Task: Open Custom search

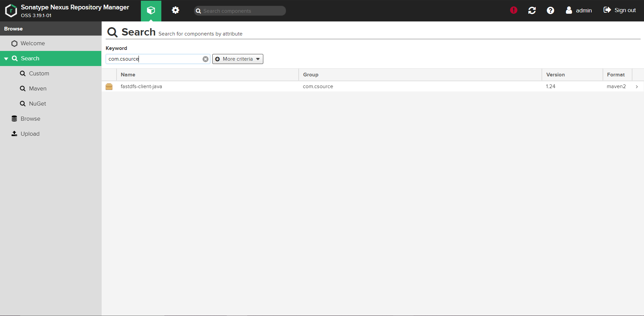Action: pyautogui.click(x=51, y=74)
